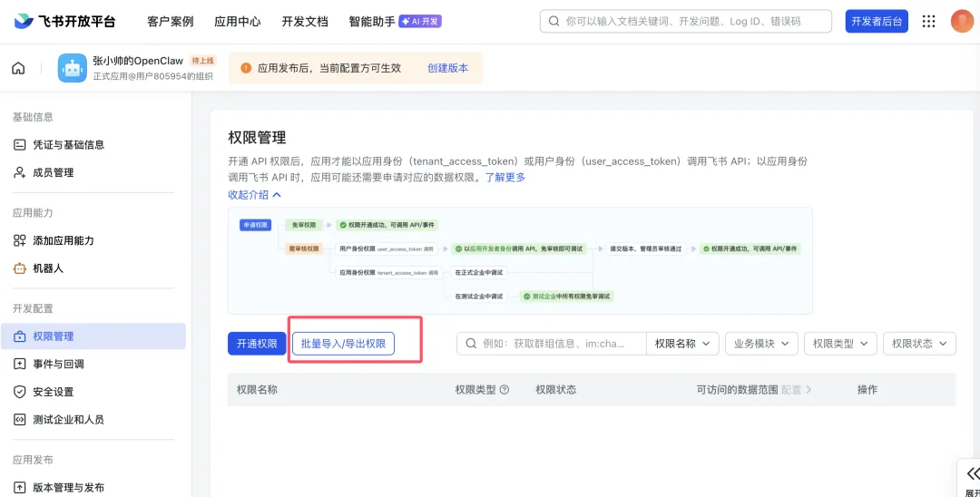Open 开发文档 in top navigation
Image resolution: width=980 pixels, height=497 pixels.
[x=305, y=21]
